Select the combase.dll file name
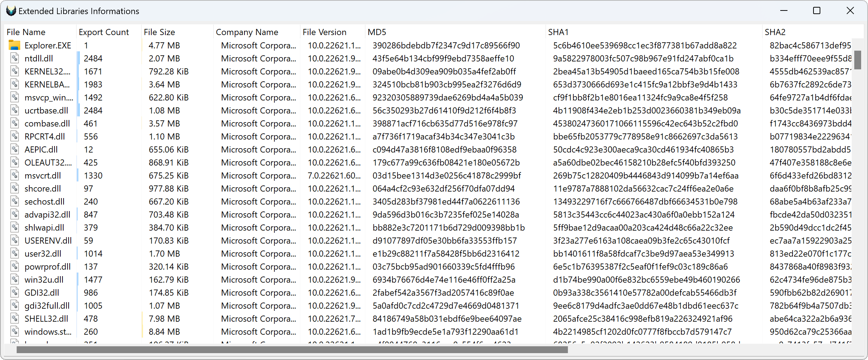This screenshot has height=360, width=868. pyautogui.click(x=47, y=123)
